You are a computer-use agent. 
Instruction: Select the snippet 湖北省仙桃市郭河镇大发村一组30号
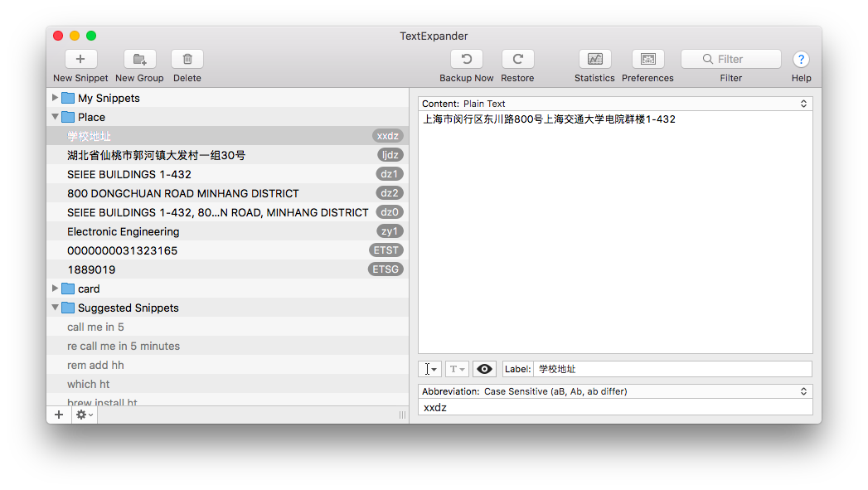pyautogui.click(x=227, y=155)
